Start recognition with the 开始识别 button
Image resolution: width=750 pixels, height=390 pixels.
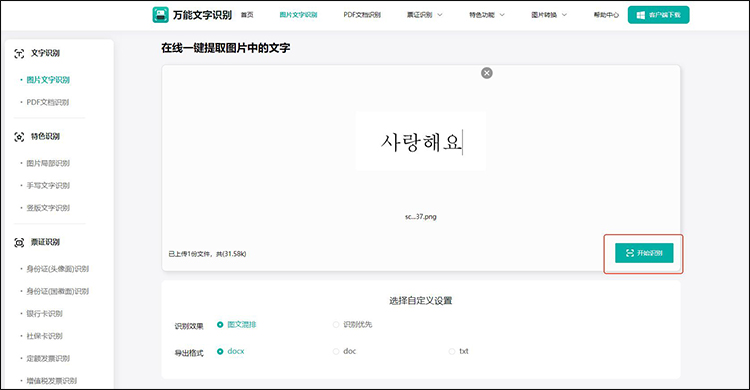click(x=644, y=253)
